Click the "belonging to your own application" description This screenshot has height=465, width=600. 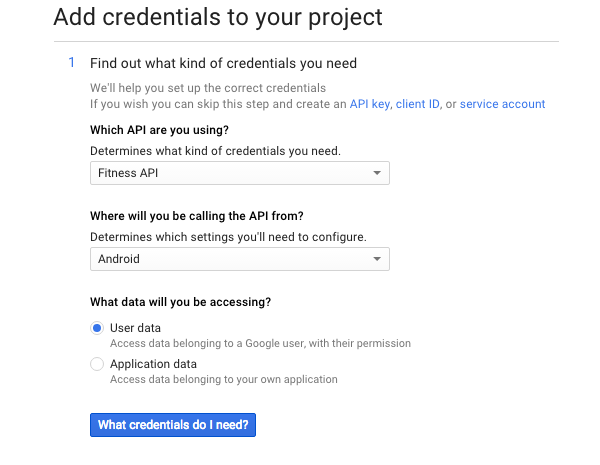[223, 379]
